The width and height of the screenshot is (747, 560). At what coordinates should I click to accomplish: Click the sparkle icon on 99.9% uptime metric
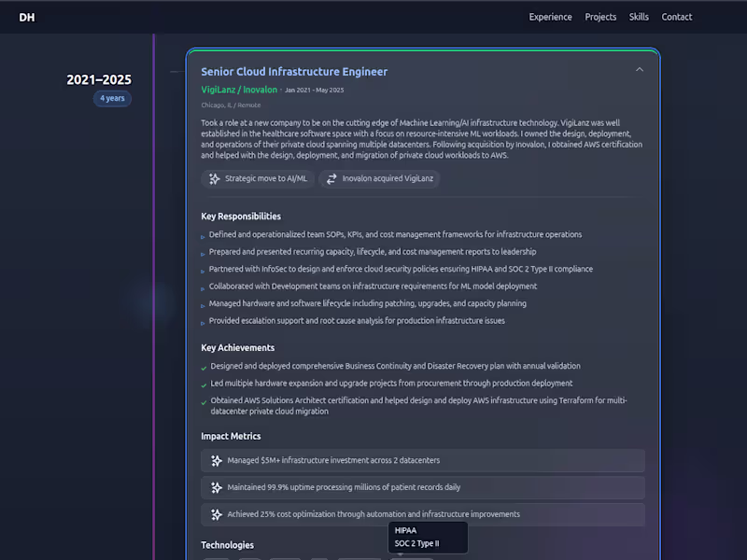[x=217, y=487]
